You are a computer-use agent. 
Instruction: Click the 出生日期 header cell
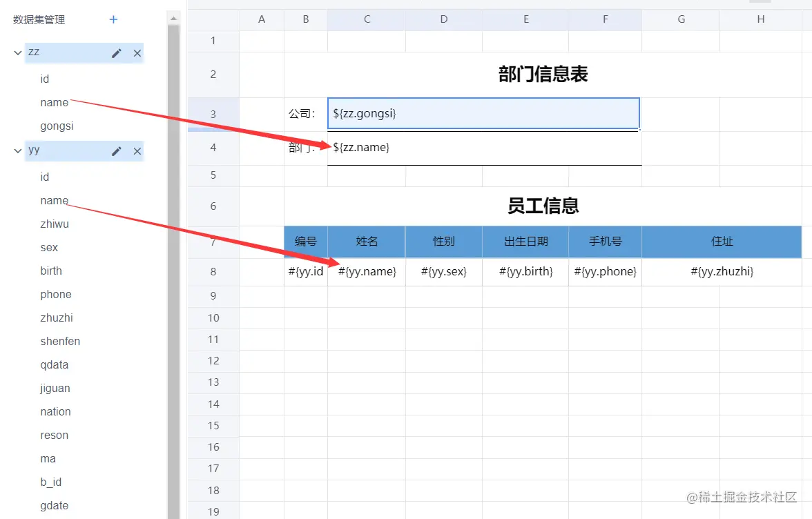[x=525, y=242]
